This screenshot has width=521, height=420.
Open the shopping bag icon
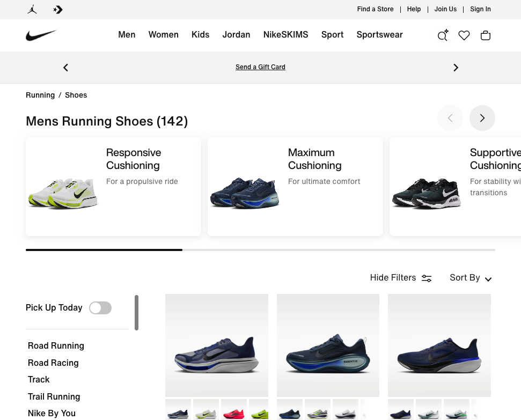point(486,35)
